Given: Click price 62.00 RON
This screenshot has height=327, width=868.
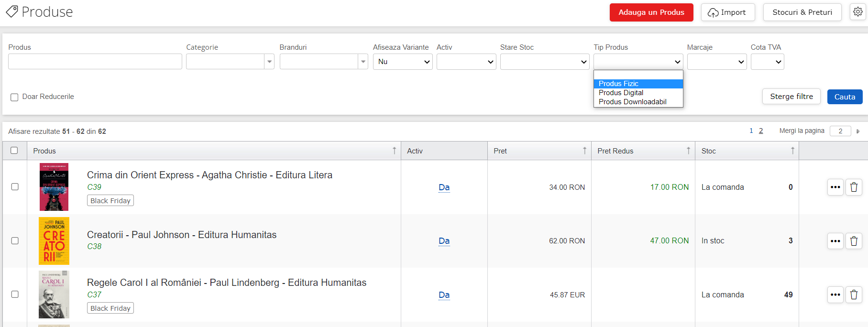Looking at the screenshot, I should 567,241.
